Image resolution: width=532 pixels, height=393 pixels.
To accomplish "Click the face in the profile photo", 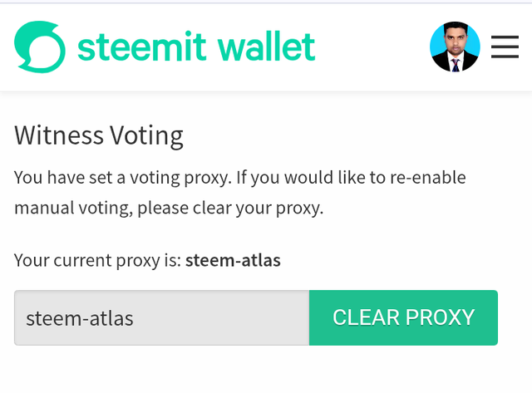I will click(x=455, y=41).
